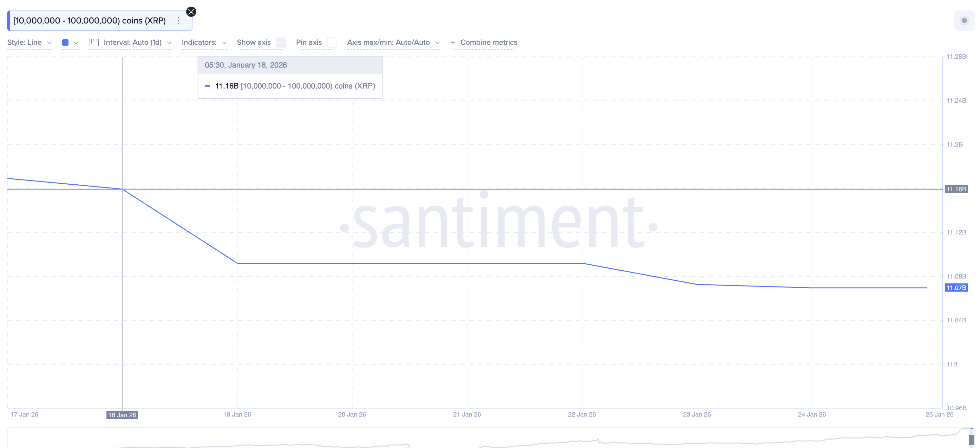Click the highlighted 18 Jan 26 date label
This screenshot has height=448, width=980.
(x=122, y=415)
